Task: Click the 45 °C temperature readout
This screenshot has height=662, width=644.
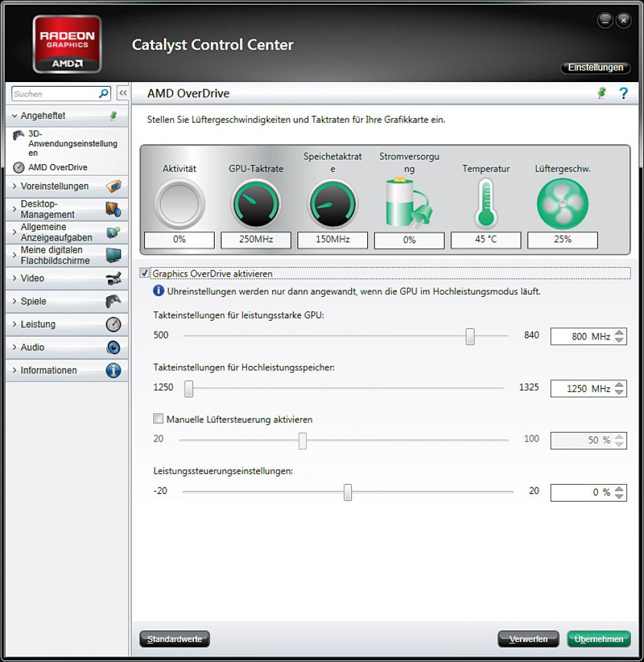Action: 486,240
